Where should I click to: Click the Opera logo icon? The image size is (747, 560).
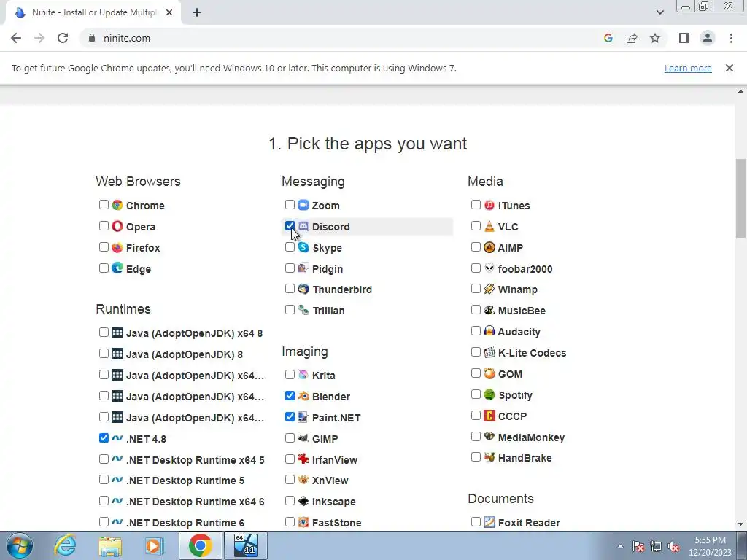coord(117,226)
